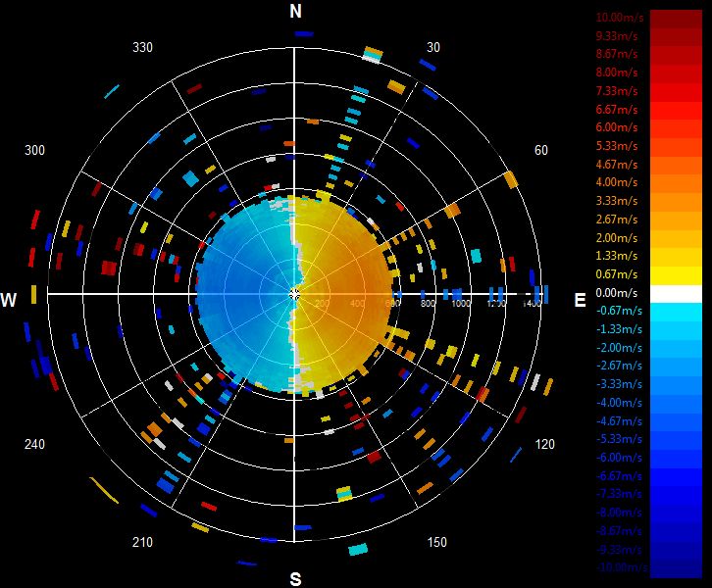712x588 pixels.
Task: Click the 800 range ring label
Action: (x=428, y=303)
